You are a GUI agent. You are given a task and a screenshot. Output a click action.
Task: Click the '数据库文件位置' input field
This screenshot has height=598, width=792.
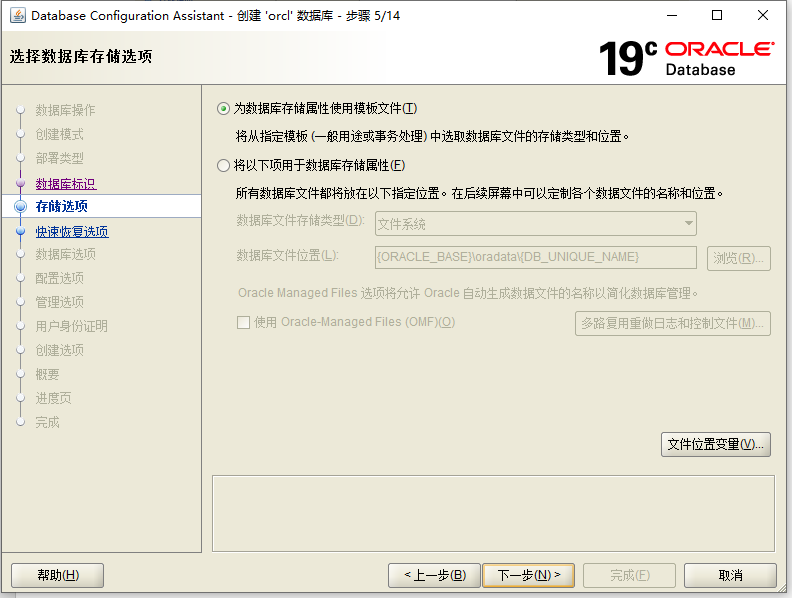536,258
